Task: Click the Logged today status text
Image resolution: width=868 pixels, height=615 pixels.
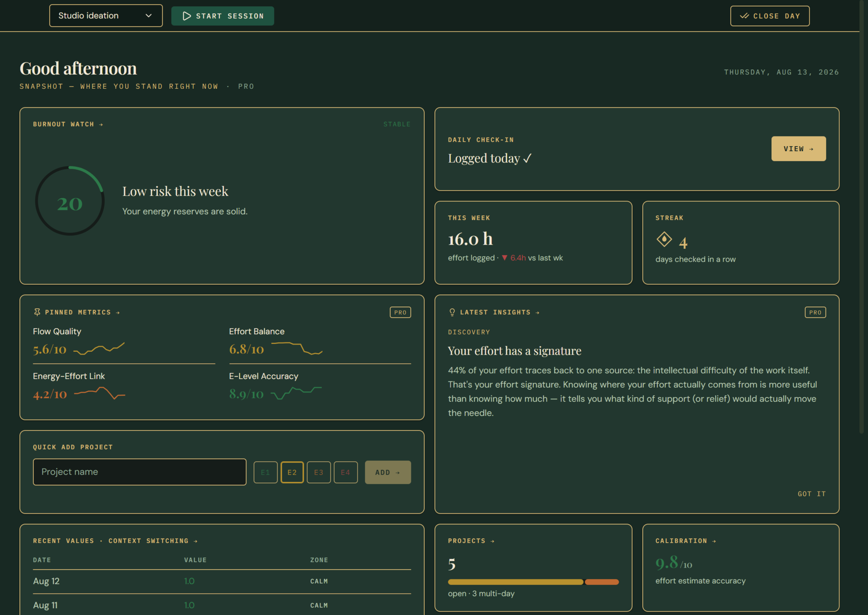Action: tap(489, 158)
